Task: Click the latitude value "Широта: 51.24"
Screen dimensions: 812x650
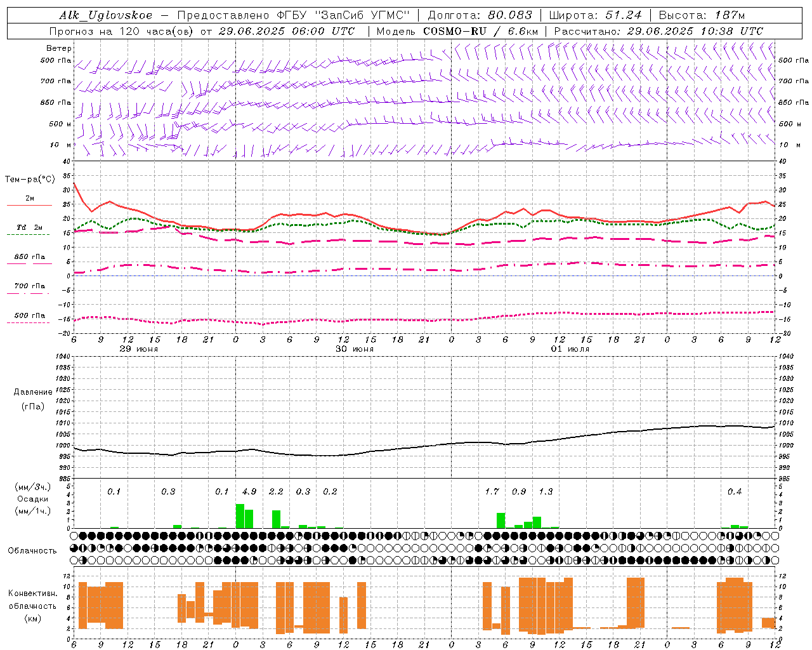Action: coord(595,15)
